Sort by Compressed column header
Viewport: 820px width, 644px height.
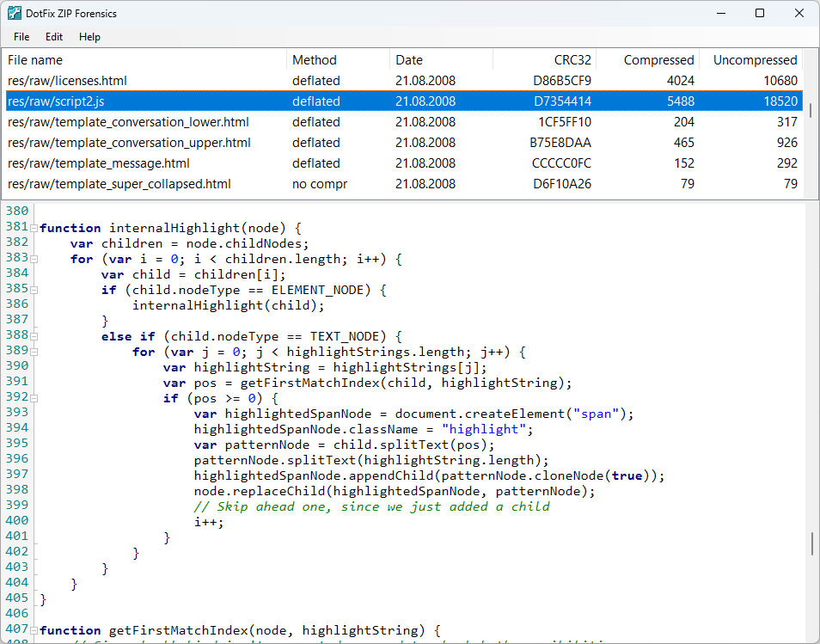pos(647,60)
